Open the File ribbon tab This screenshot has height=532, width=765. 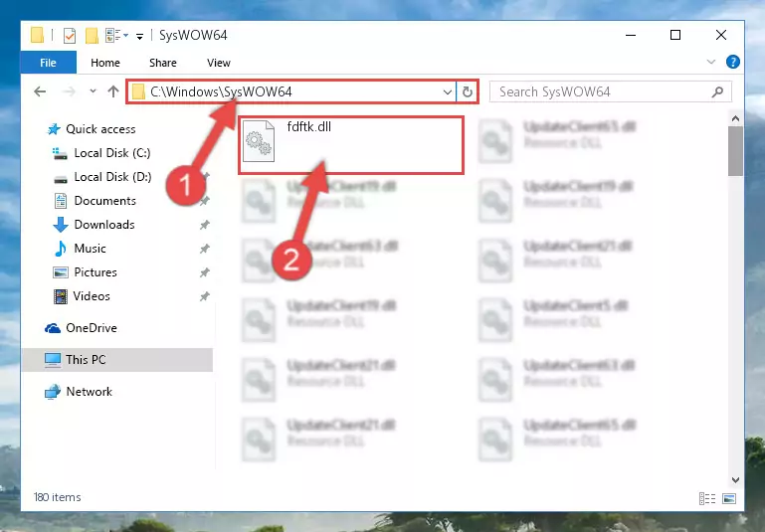coord(49,63)
